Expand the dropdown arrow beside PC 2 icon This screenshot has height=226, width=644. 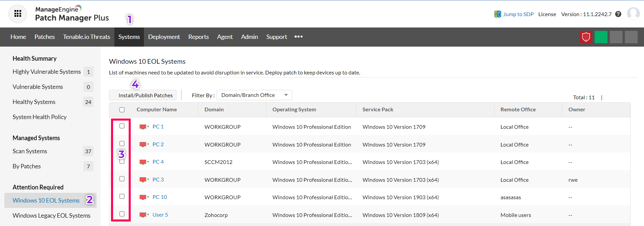[x=148, y=144]
